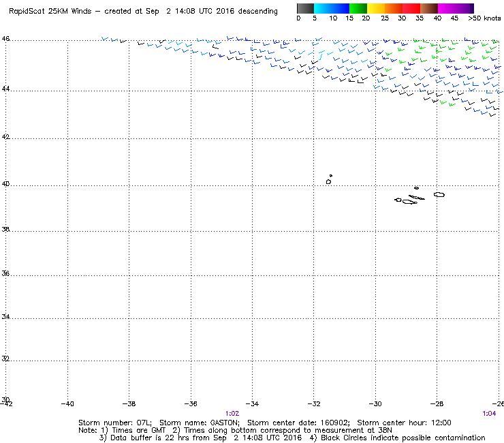Click the '>50 knots' legend label
504x443 pixels.
click(x=484, y=18)
